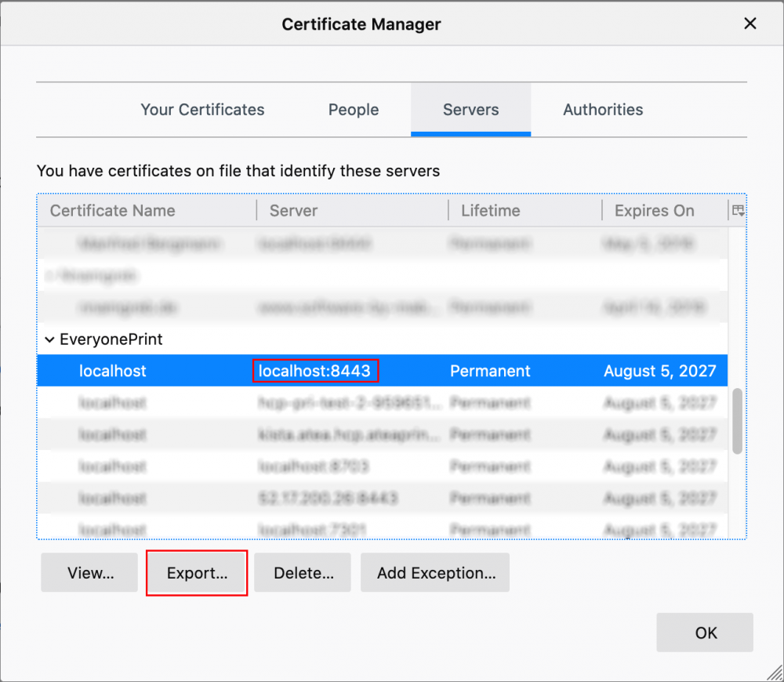Select the Servers tab
The height and width of the screenshot is (682, 784).
(470, 110)
